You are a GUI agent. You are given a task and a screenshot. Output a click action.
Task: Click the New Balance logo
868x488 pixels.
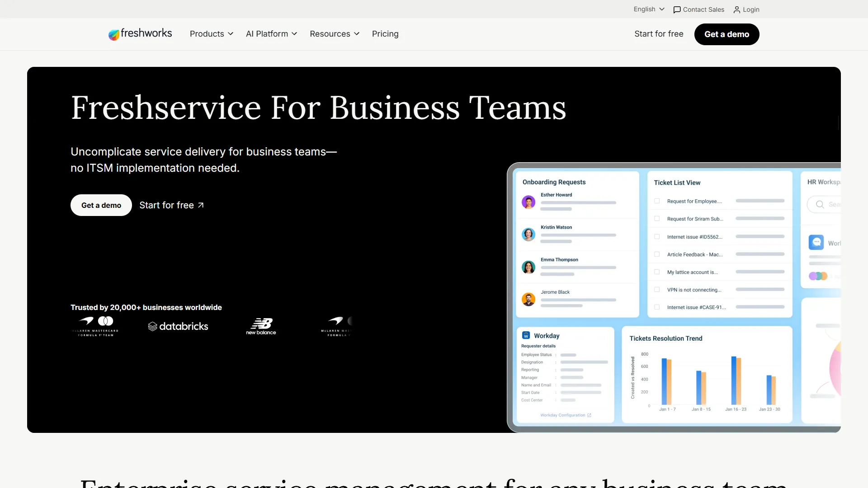[x=261, y=326]
